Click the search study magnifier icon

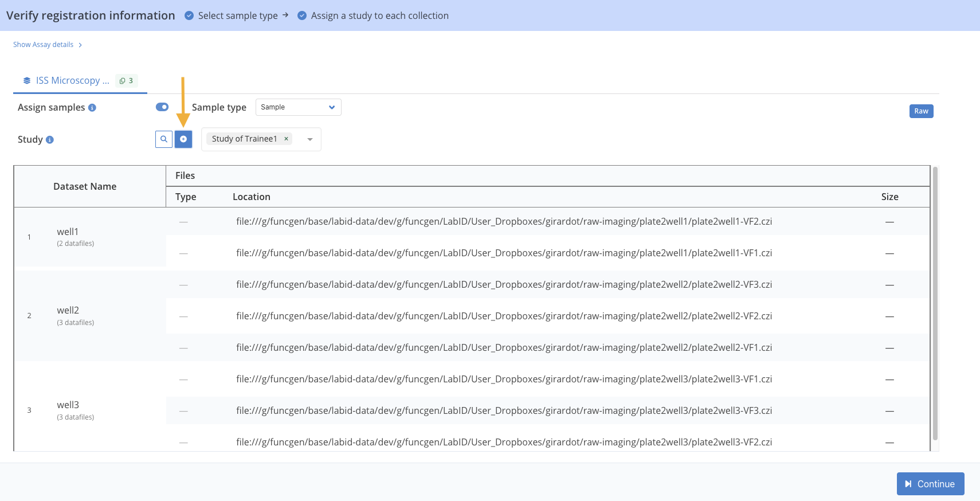164,139
